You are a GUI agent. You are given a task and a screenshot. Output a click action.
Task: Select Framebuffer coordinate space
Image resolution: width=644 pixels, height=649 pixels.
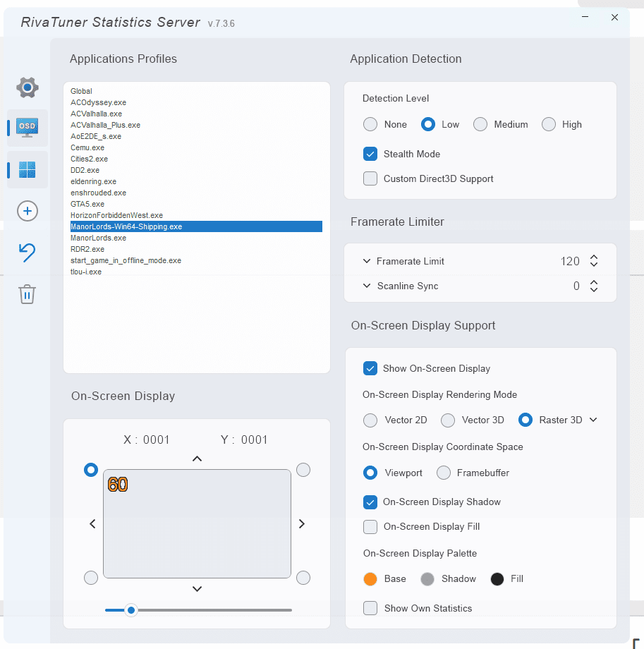pyautogui.click(x=443, y=473)
